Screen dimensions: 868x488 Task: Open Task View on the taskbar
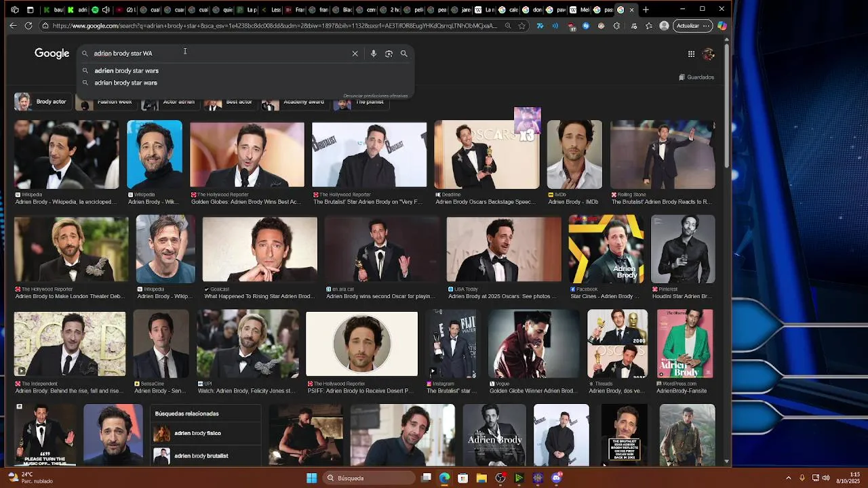pyautogui.click(x=426, y=478)
